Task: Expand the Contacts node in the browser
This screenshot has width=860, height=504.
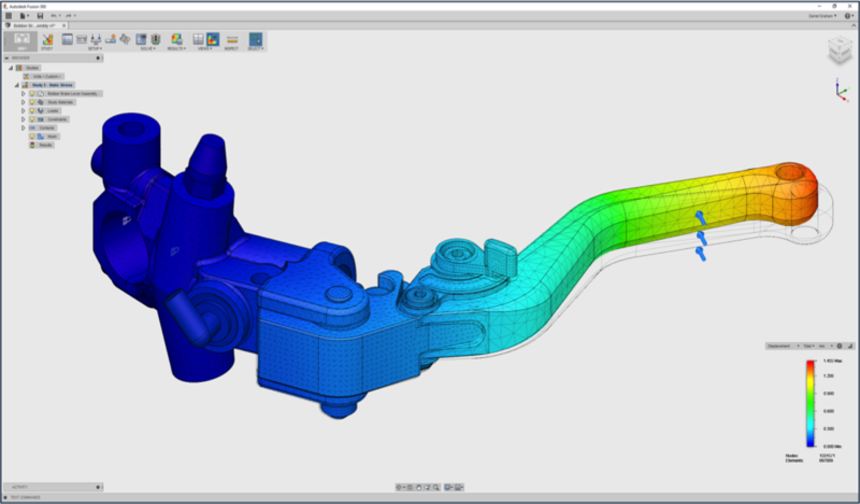Action: tap(23, 128)
